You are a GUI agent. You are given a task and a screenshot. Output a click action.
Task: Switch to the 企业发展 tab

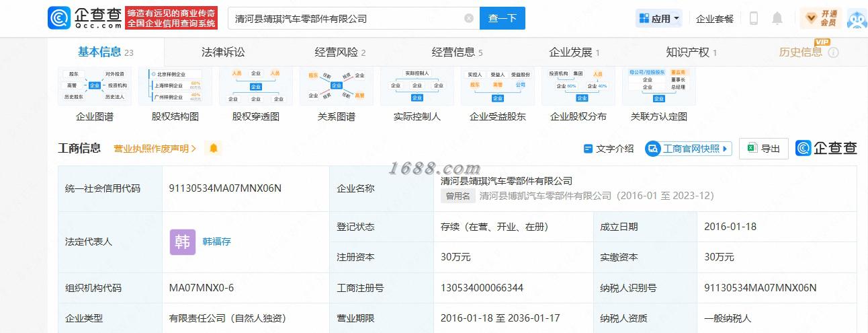pos(574,52)
